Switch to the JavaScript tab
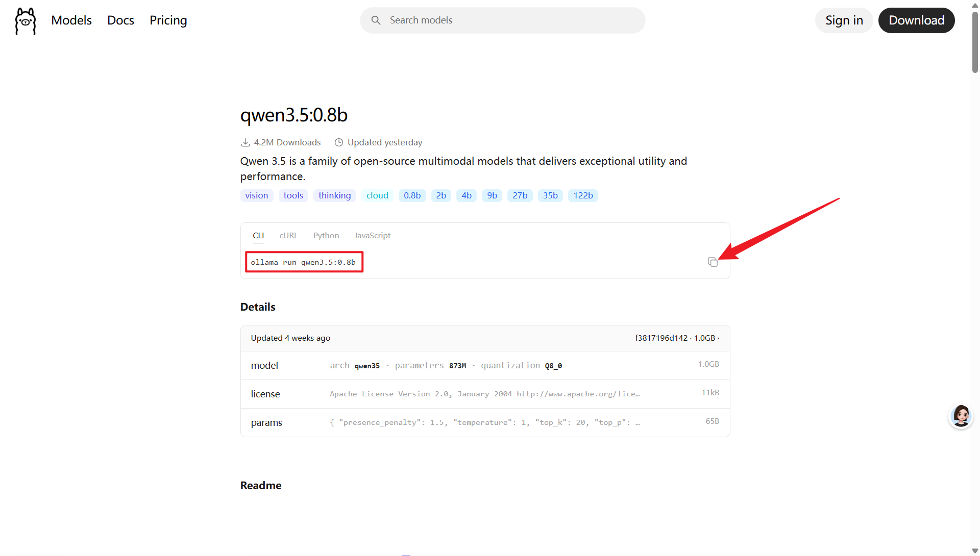980x556 pixels. click(372, 236)
